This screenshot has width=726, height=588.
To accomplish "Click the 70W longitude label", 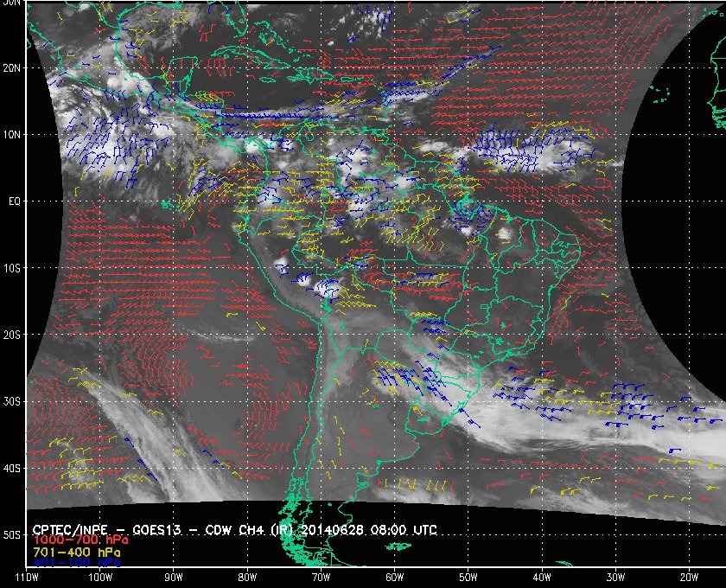I will tap(321, 578).
